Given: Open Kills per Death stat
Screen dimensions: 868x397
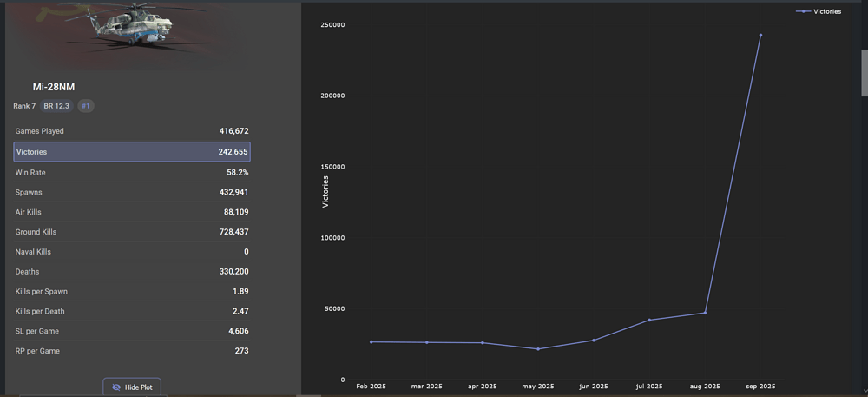Looking at the screenshot, I should (132, 311).
